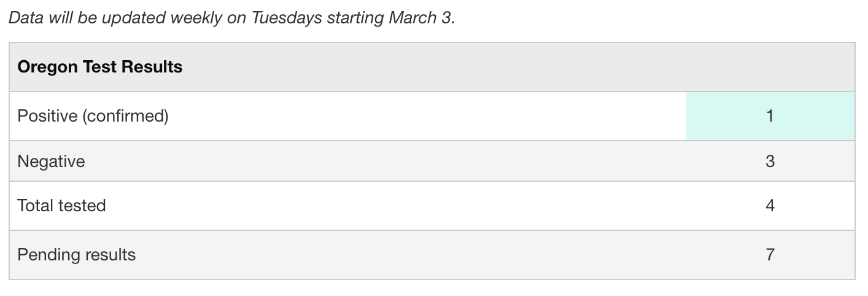
Task: Select the "Negative" row label
Action: 51,162
